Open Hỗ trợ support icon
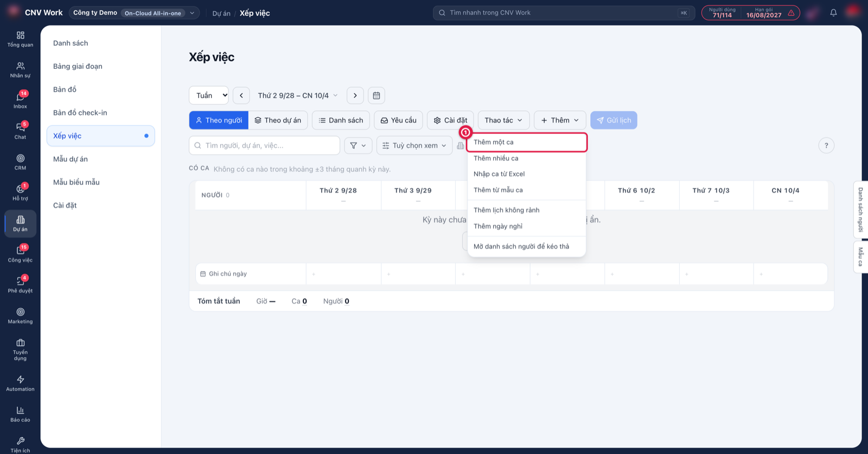 [20, 193]
